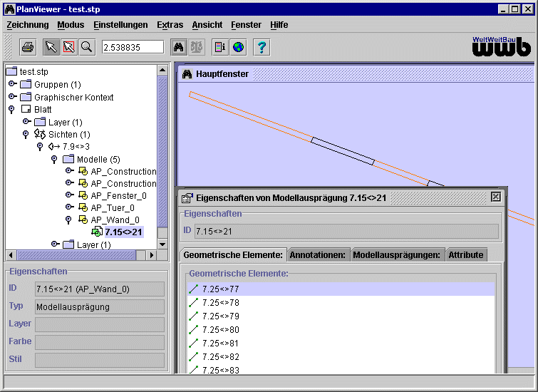Click the line icon beside 7.25<>80
Image resolution: width=538 pixels, height=392 pixels.
194,329
